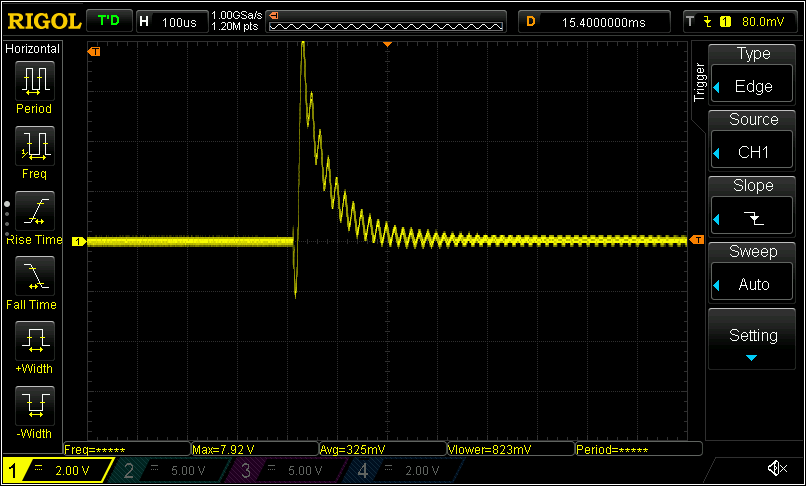Select the Freq measurement icon

34,146
